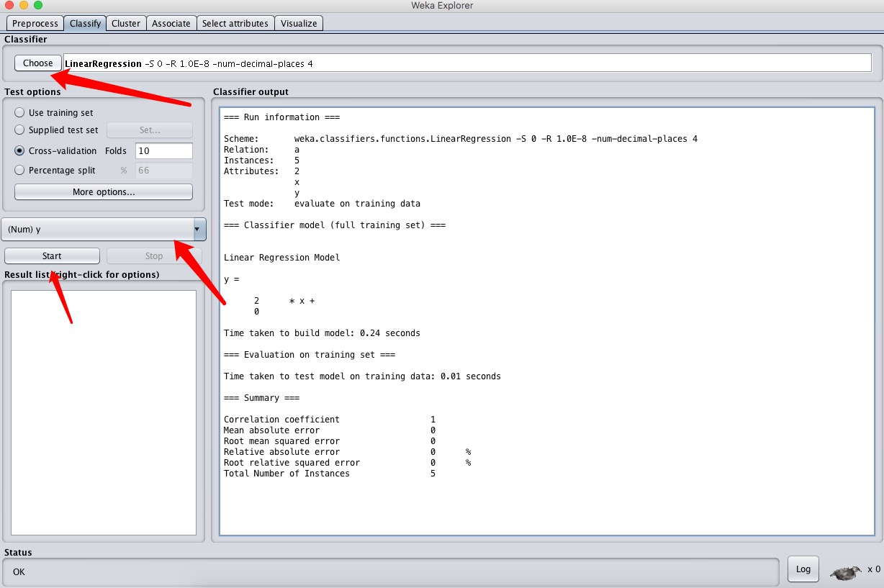
Task: Click the LinearRegression classifier options field
Action: (467, 63)
